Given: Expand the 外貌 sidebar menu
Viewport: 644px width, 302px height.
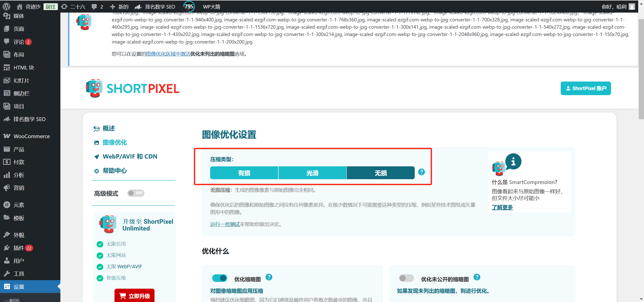Looking at the screenshot, I should click(x=19, y=235).
